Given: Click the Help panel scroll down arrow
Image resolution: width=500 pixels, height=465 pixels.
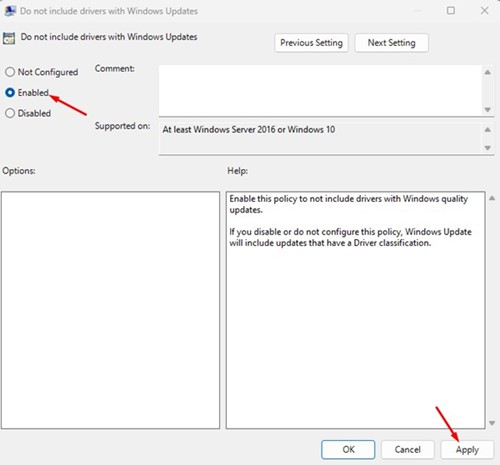Looking at the screenshot, I should pyautogui.click(x=492, y=423).
